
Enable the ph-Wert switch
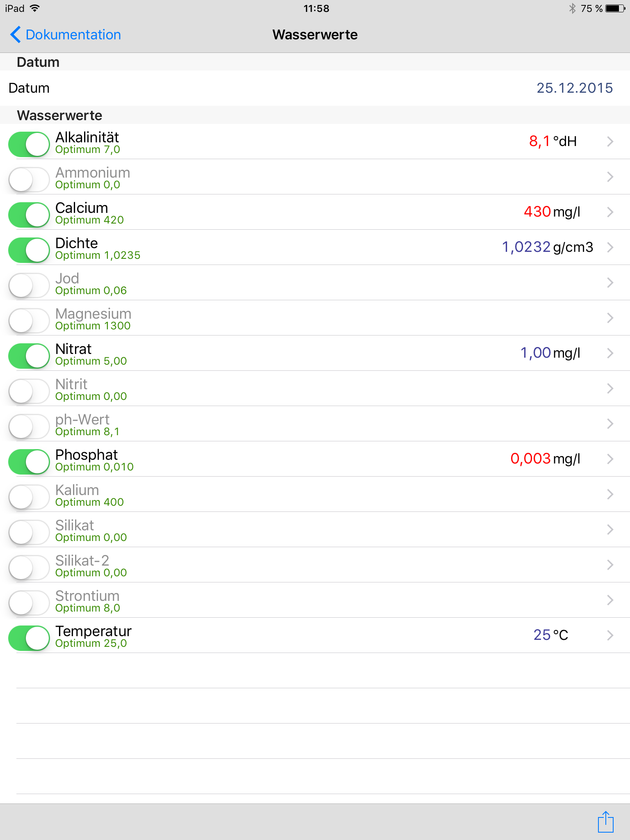tap(29, 427)
